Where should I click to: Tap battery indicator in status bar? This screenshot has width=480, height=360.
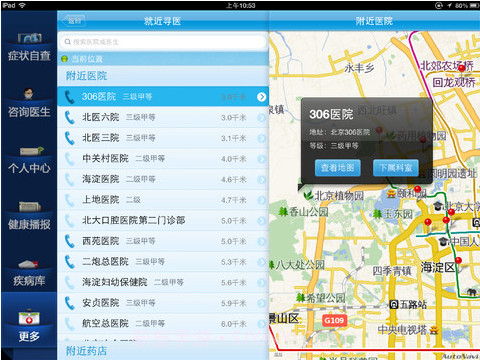(x=474, y=5)
